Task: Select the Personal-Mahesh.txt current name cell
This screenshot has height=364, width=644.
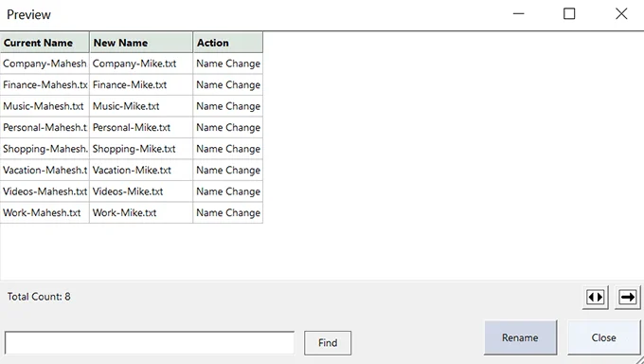Action: coord(45,128)
